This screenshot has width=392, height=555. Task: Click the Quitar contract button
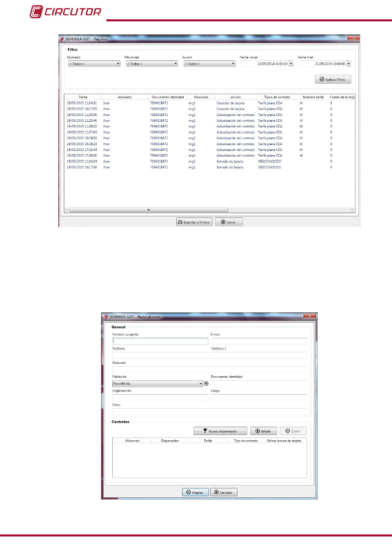293,431
